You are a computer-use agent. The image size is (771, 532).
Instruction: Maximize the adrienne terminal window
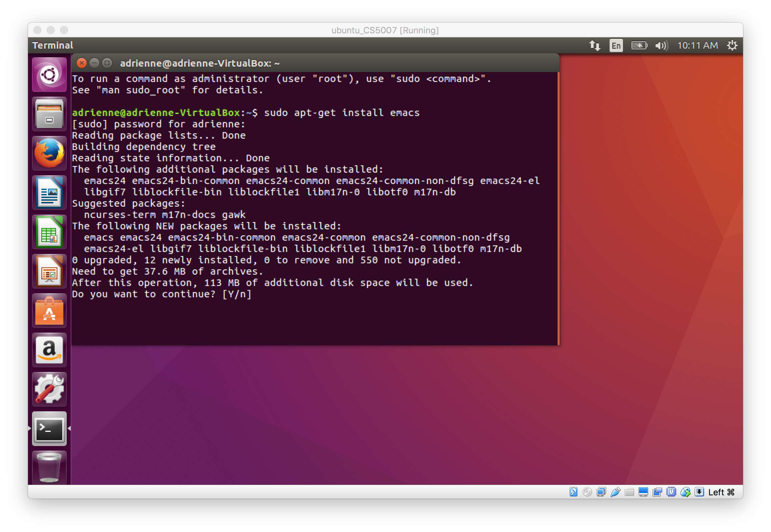coord(107,63)
